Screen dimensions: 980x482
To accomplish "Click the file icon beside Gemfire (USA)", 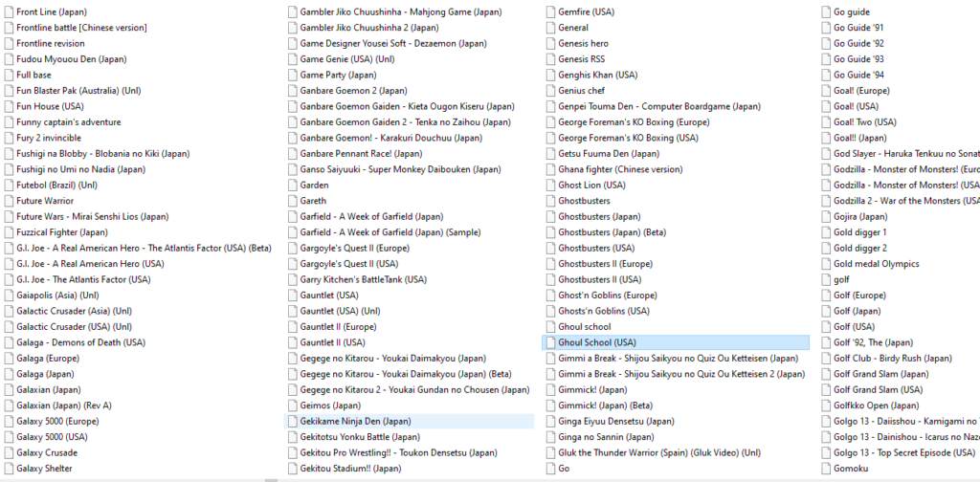I will coord(550,12).
